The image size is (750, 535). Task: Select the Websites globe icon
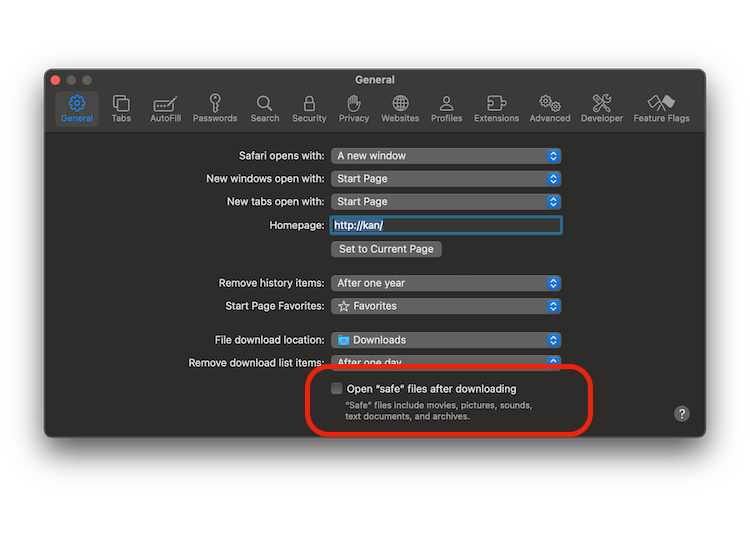tap(400, 108)
